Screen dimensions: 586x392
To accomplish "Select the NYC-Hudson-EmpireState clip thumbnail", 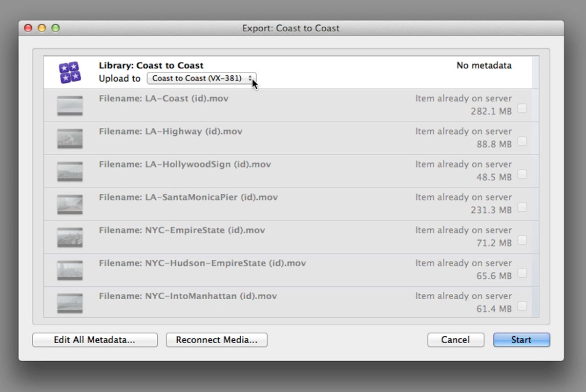I will point(70,270).
